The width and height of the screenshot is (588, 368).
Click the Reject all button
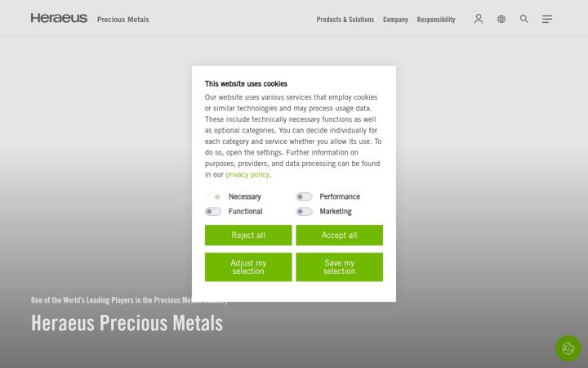(248, 235)
